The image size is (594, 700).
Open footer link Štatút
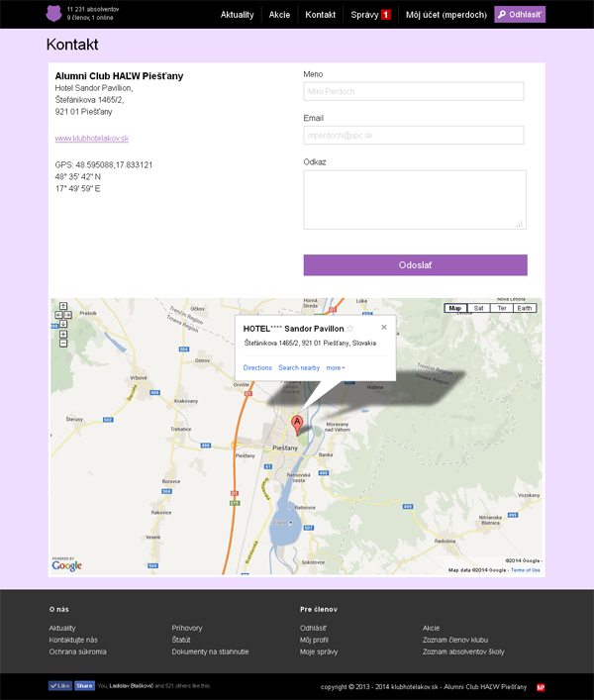181,641
